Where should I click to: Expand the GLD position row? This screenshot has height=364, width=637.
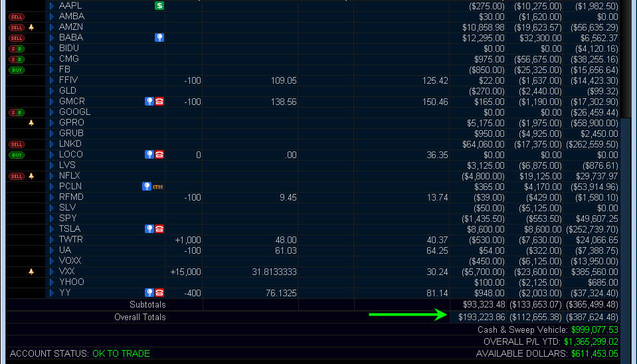point(52,91)
